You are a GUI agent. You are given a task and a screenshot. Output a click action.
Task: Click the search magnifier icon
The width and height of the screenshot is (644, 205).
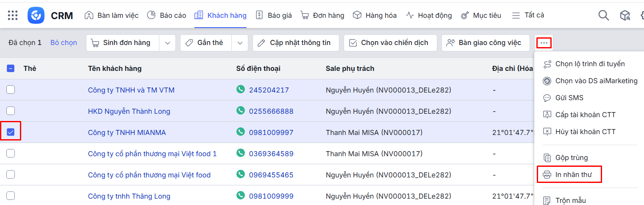pos(603,15)
